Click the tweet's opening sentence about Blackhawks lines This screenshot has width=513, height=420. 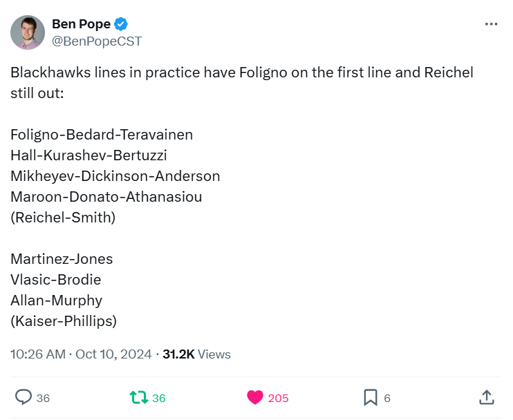coord(242,83)
